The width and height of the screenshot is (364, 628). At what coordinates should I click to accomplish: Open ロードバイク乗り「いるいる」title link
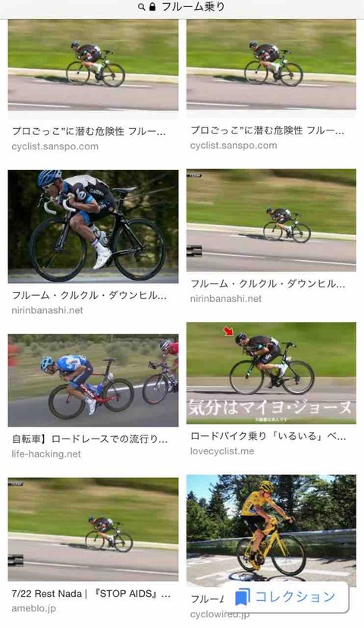coord(268,436)
